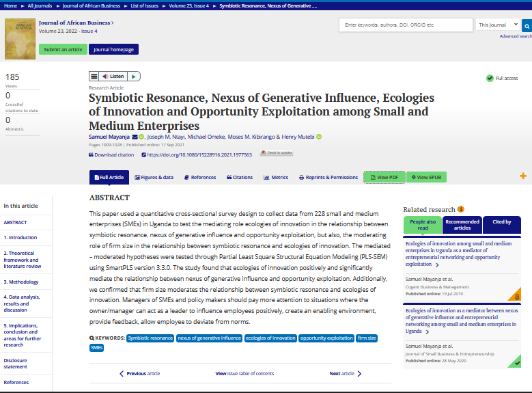The image size is (532, 393).
Task: Click ORCID icon beside Henry Mutebi
Action: [x=319, y=137]
